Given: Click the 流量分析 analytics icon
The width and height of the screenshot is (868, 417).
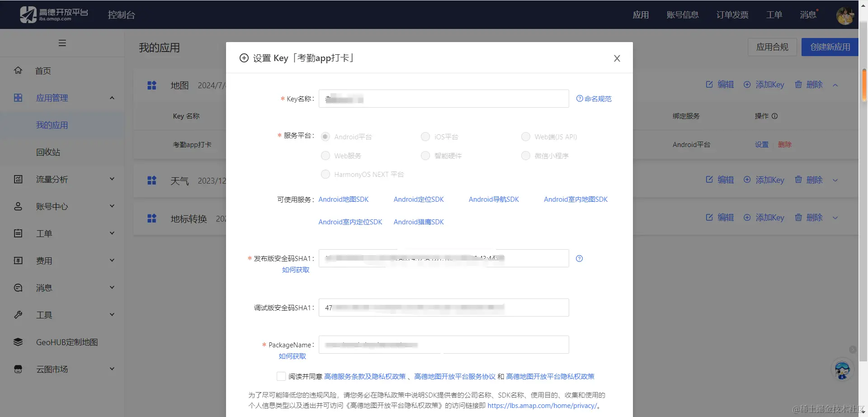Looking at the screenshot, I should 18,179.
